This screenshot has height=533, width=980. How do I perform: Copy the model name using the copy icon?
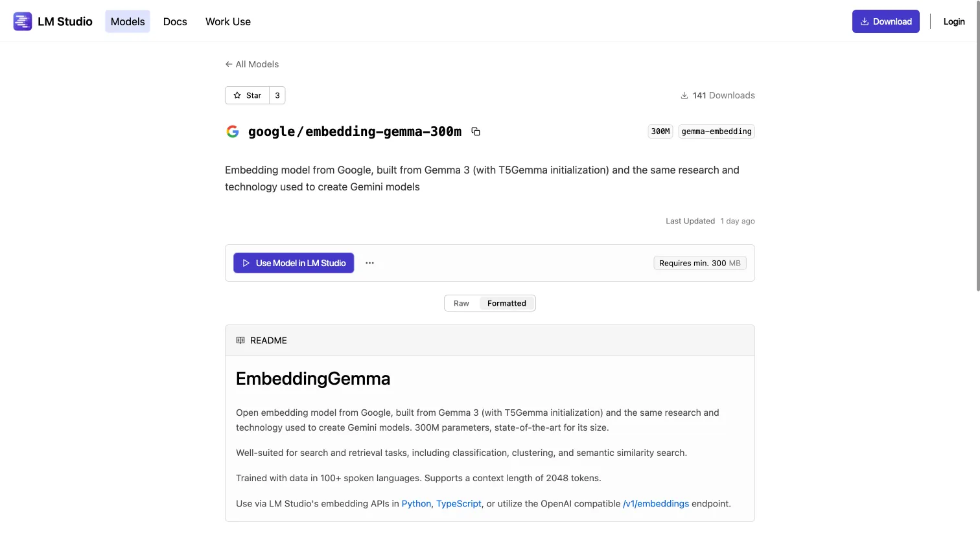476,131
